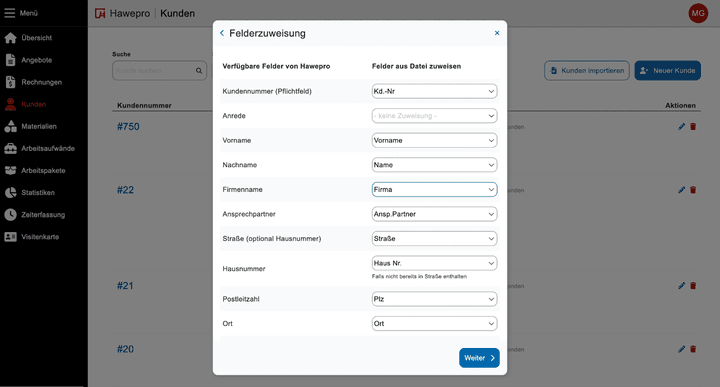Image resolution: width=720 pixels, height=387 pixels.
Task: Open Rechnungen in the sidebar
Action: tap(41, 82)
